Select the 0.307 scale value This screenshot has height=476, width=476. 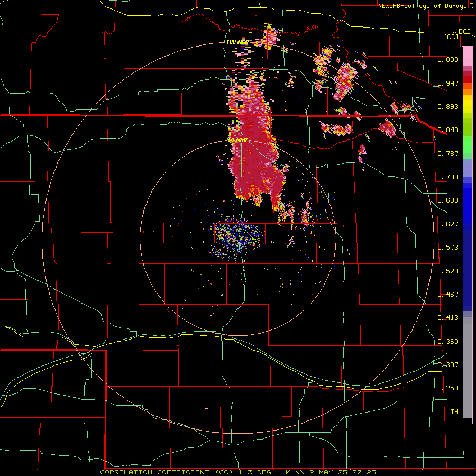click(x=448, y=364)
